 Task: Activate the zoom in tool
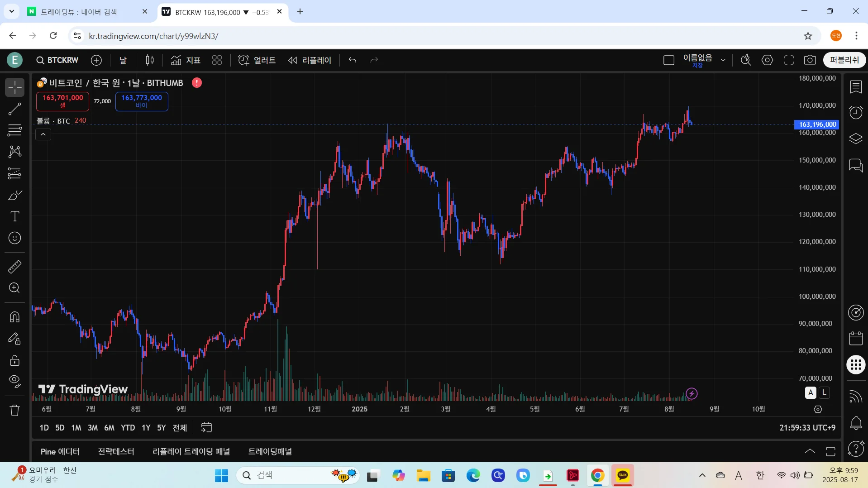(14, 288)
